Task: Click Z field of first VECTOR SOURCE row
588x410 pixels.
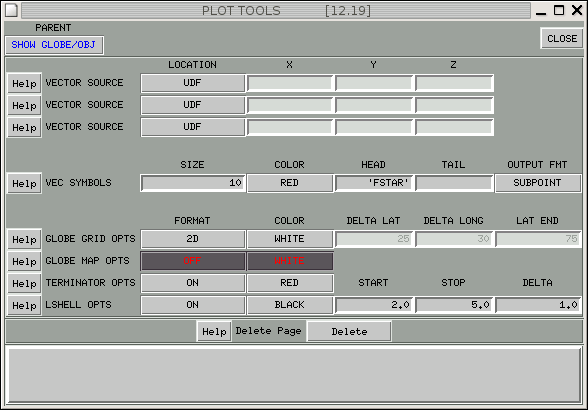Action: pos(454,83)
